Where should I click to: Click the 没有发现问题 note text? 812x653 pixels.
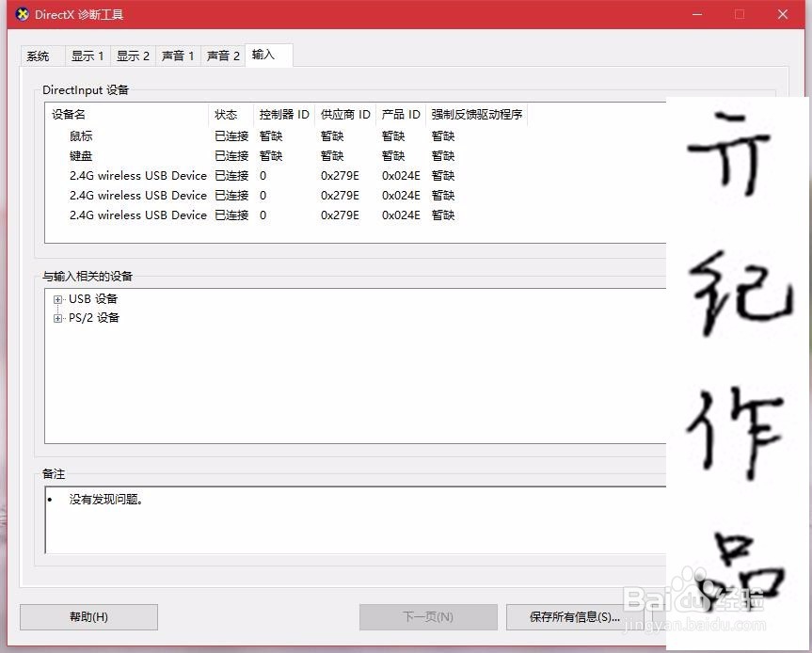point(105,500)
